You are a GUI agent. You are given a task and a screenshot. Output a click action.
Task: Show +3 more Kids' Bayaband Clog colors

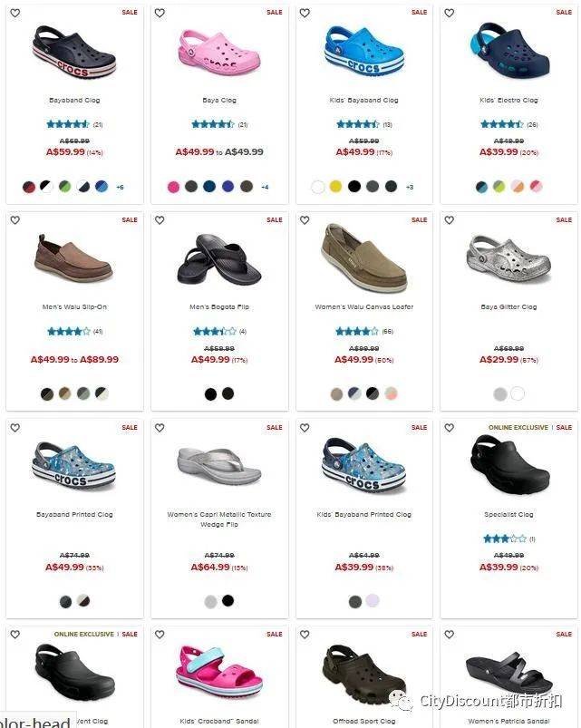click(x=410, y=187)
